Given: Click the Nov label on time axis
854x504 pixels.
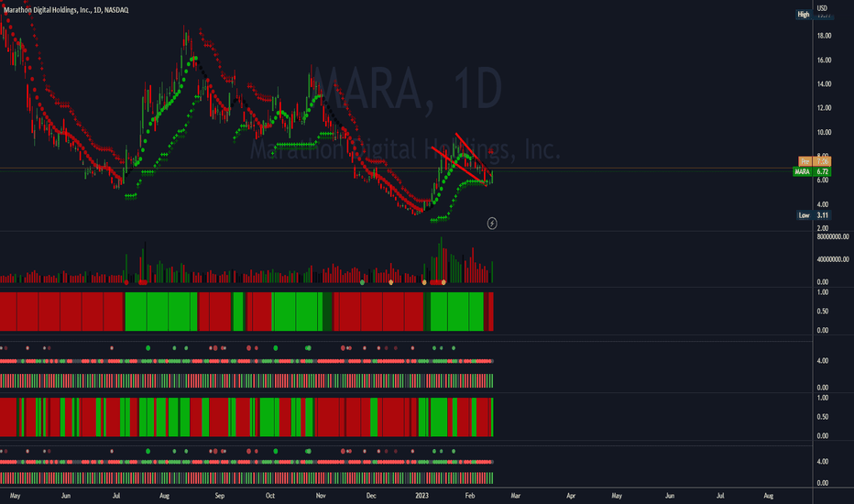Looking at the screenshot, I should (x=321, y=496).
